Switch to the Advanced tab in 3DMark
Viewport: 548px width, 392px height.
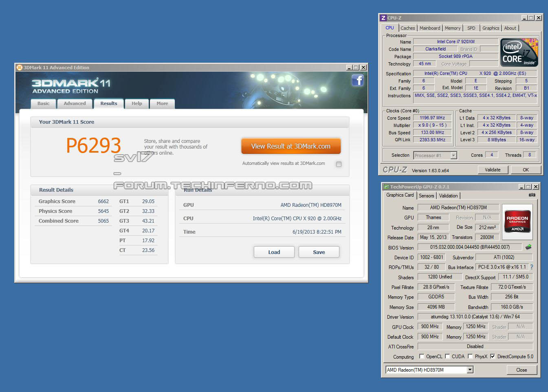(75, 103)
